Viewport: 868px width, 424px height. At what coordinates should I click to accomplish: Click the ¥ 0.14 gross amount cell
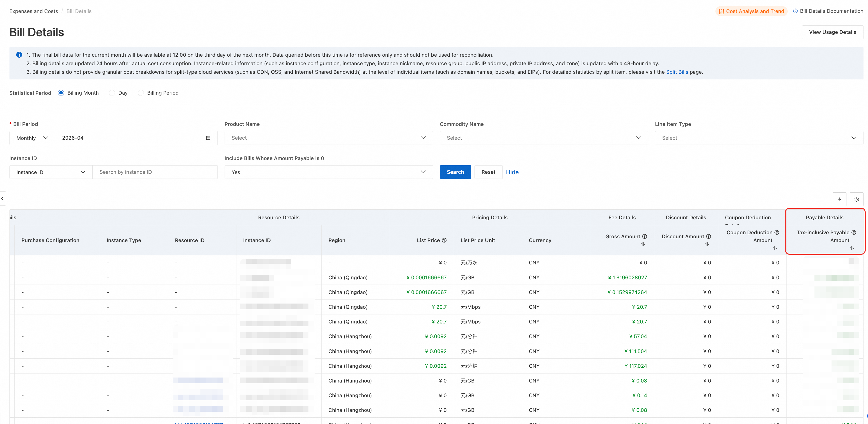pyautogui.click(x=640, y=395)
